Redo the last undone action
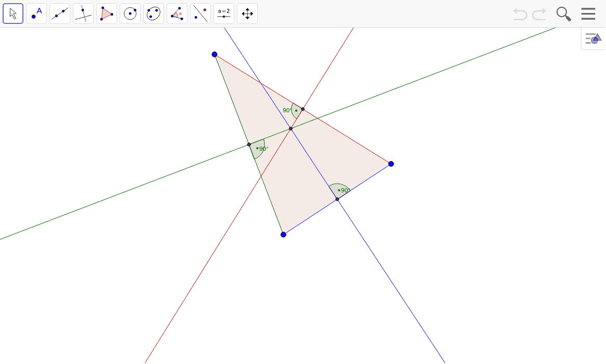606x364 pixels. click(539, 14)
